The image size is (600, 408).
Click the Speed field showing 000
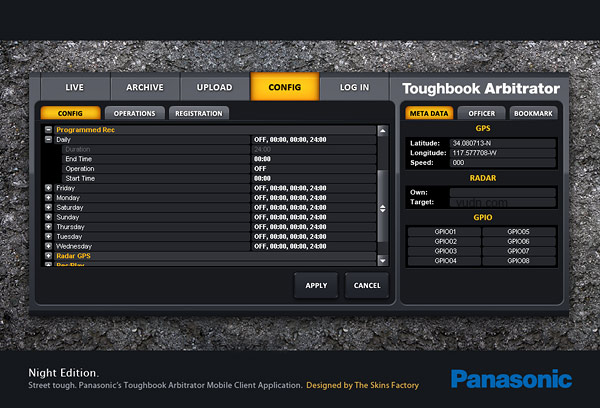[x=503, y=163]
